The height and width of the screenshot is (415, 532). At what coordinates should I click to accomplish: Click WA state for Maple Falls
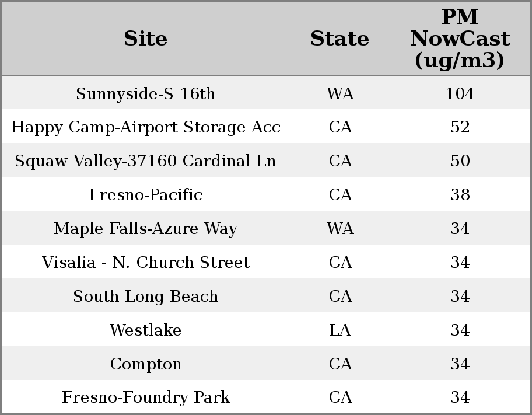pos(340,228)
